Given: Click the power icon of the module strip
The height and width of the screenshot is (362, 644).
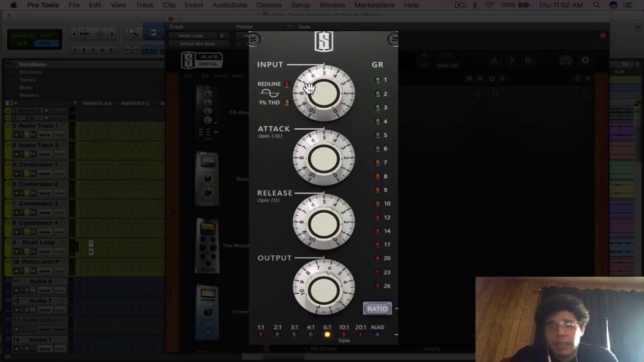Looking at the screenshot, I should 492,78.
